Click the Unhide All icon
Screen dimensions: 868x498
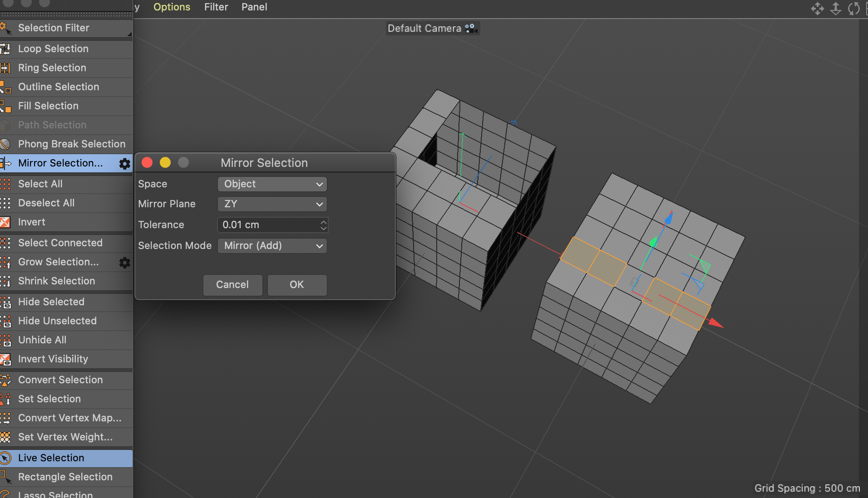click(x=5, y=340)
